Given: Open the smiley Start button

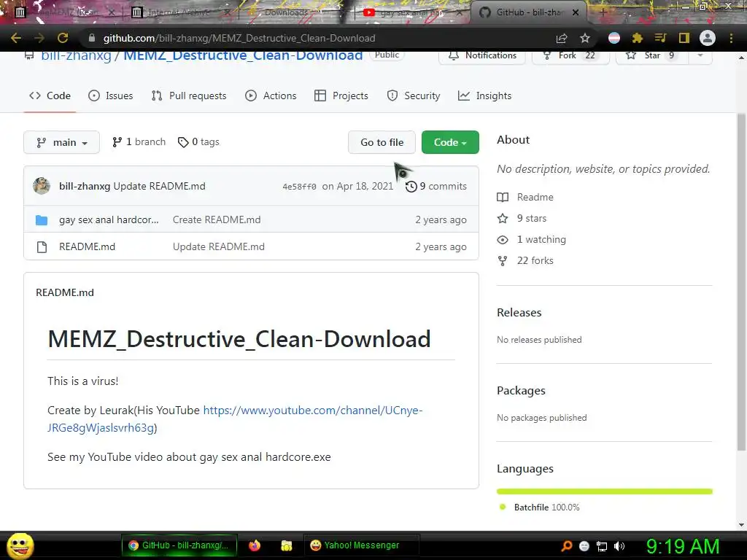Looking at the screenshot, I should [20, 546].
